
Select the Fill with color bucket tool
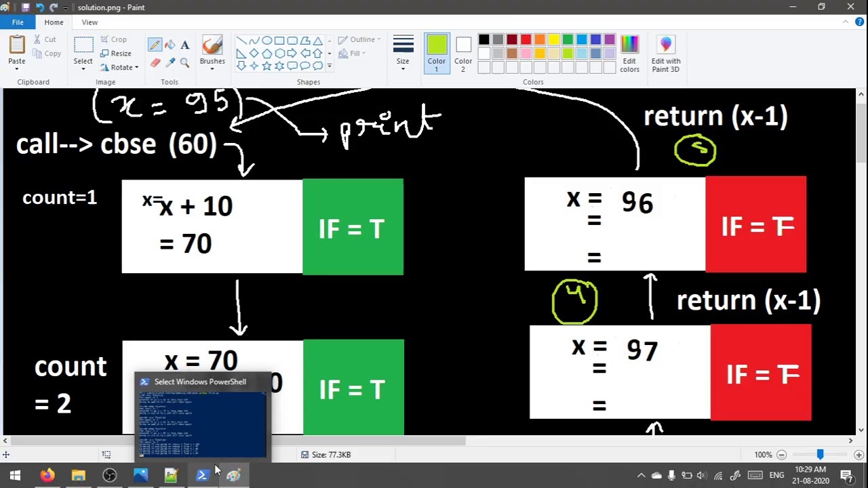pyautogui.click(x=170, y=45)
